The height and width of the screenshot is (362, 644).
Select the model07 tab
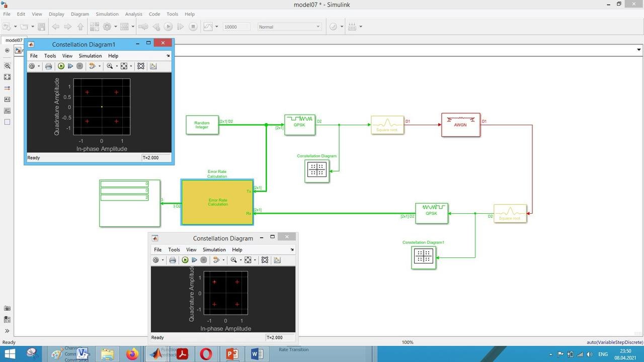pos(14,40)
